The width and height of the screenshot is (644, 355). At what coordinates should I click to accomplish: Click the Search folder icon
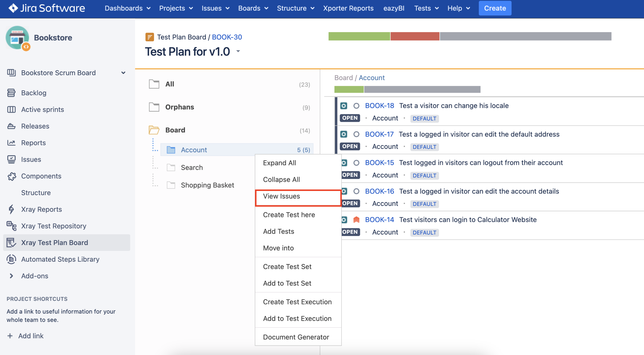point(171,167)
